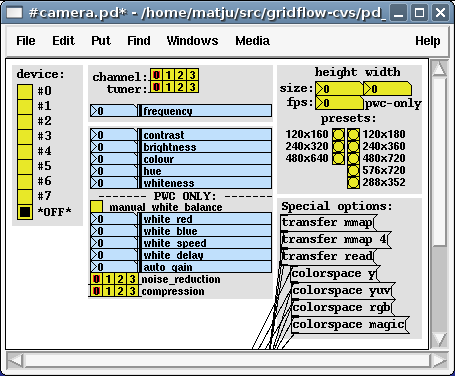Image resolution: width=455 pixels, height=376 pixels.
Task: Click the transfer mmap message box
Action: pyautogui.click(x=328, y=222)
